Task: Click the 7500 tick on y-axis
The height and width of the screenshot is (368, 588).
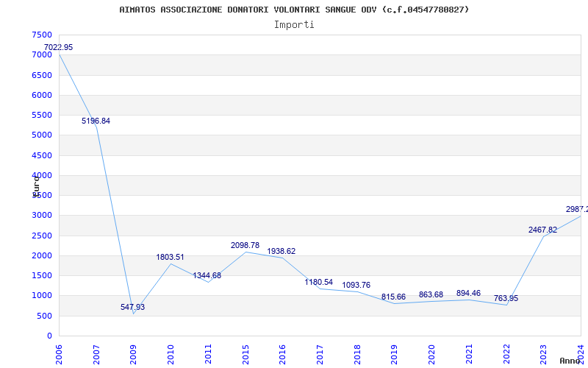Action: [x=42, y=35]
